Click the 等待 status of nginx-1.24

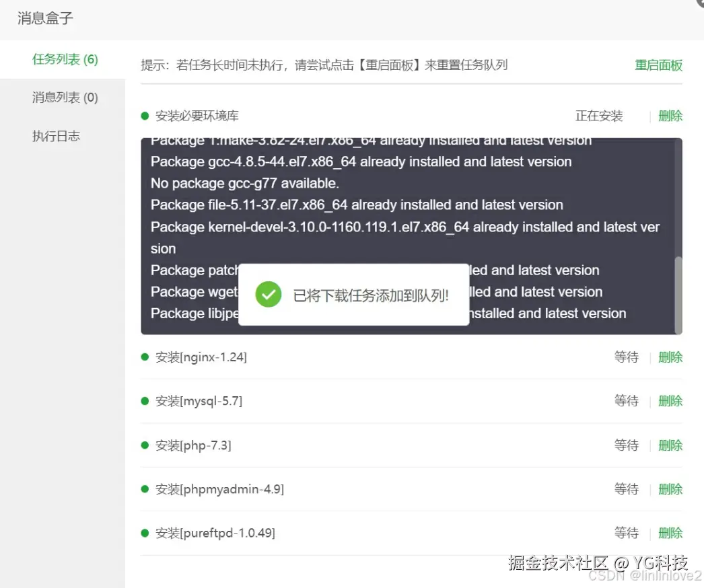[x=627, y=357]
